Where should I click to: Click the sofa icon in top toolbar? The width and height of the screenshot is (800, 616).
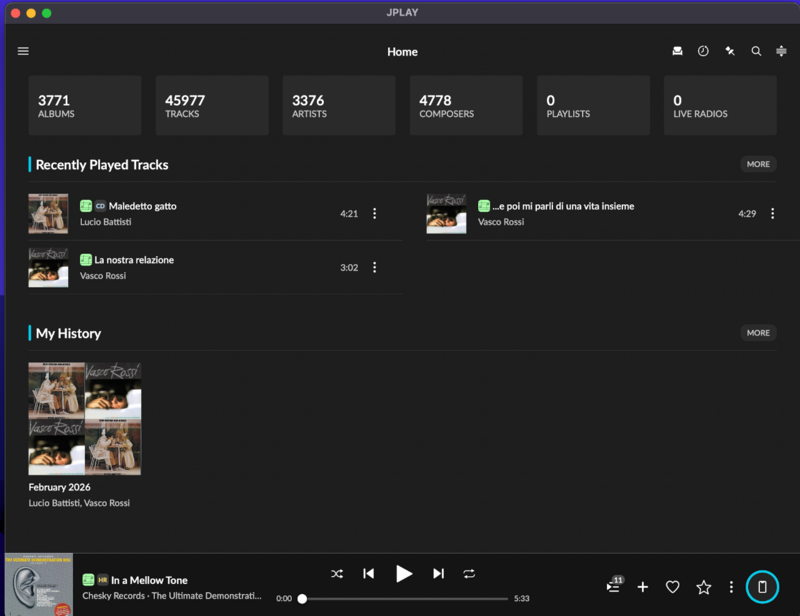[677, 51]
